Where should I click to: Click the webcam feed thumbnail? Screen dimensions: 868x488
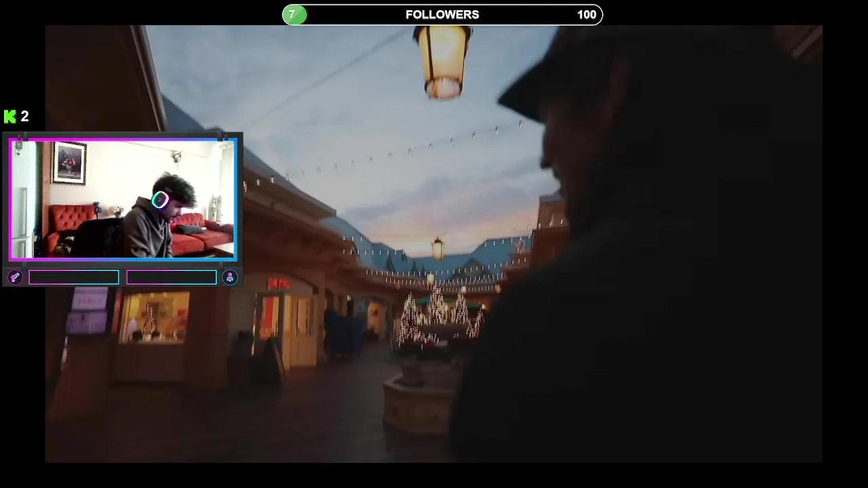click(123, 199)
